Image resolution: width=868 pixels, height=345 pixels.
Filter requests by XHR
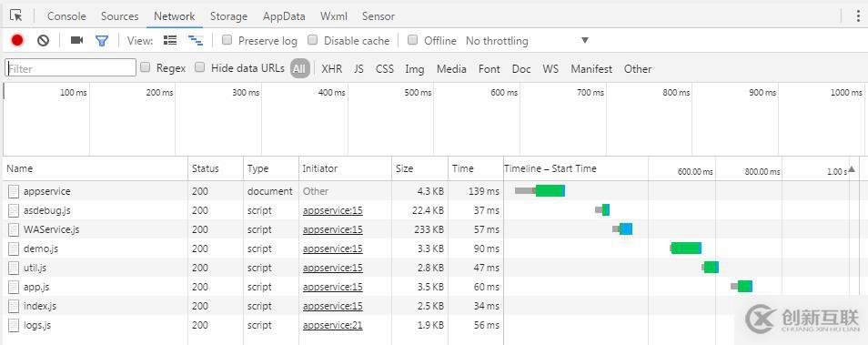click(x=331, y=68)
